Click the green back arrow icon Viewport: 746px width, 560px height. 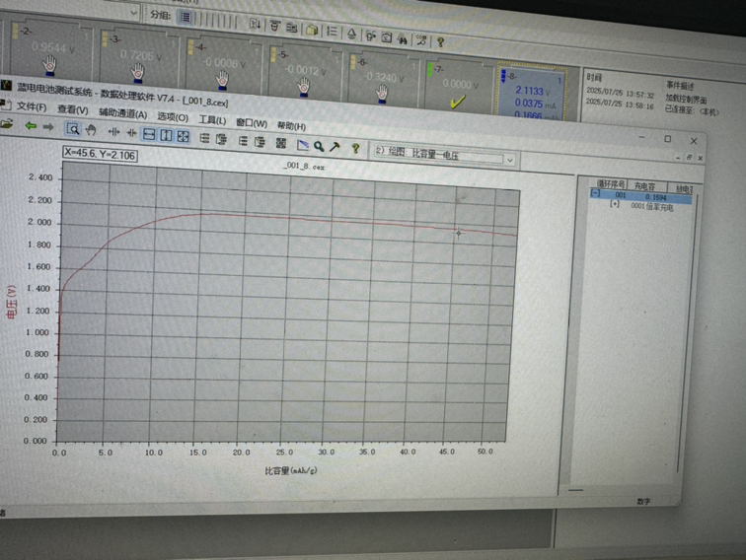click(x=31, y=126)
